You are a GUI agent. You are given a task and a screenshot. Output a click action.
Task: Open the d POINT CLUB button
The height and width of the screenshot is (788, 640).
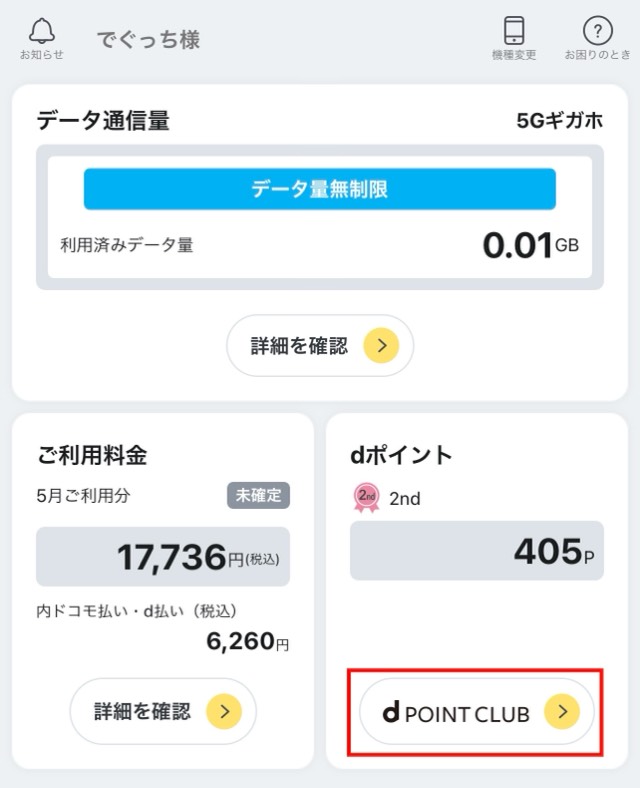(477, 711)
